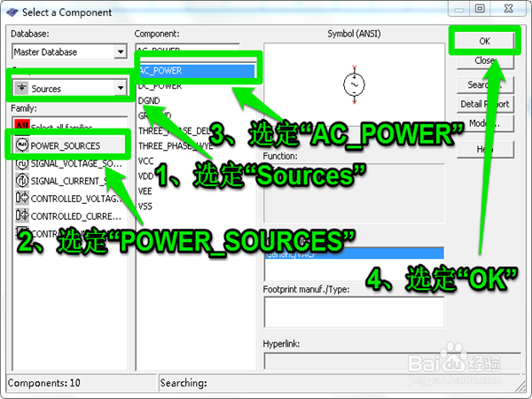The width and height of the screenshot is (532, 399).
Task: Click the Sources group icon in combo box
Action: 21,89
